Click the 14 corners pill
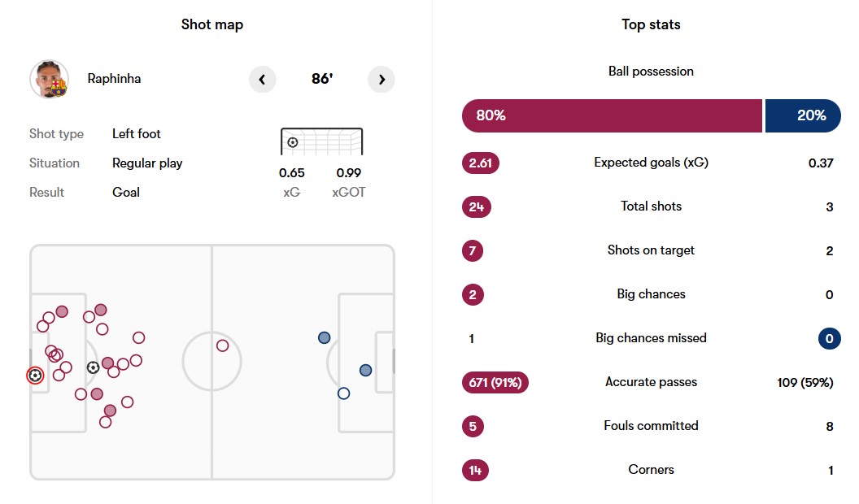Viewport: 859px width, 504px height. click(x=475, y=470)
